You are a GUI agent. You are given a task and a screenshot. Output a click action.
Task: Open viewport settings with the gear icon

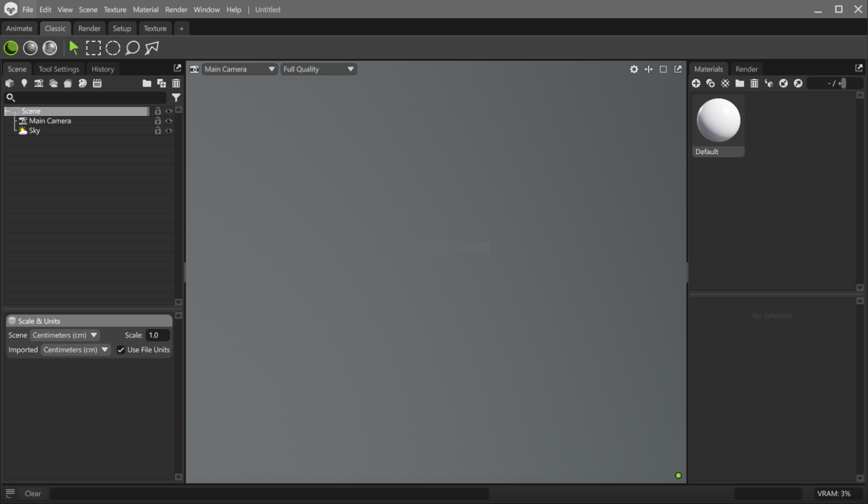click(x=633, y=69)
